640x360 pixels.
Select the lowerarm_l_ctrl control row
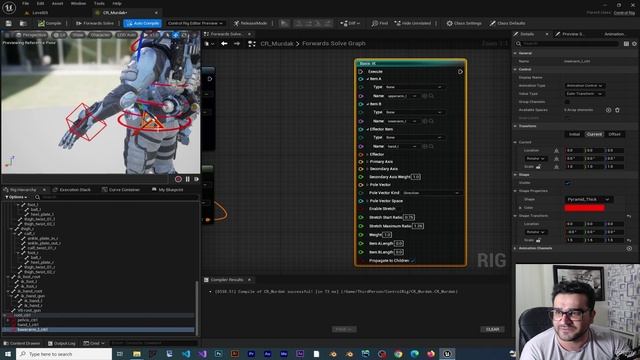click(x=98, y=329)
